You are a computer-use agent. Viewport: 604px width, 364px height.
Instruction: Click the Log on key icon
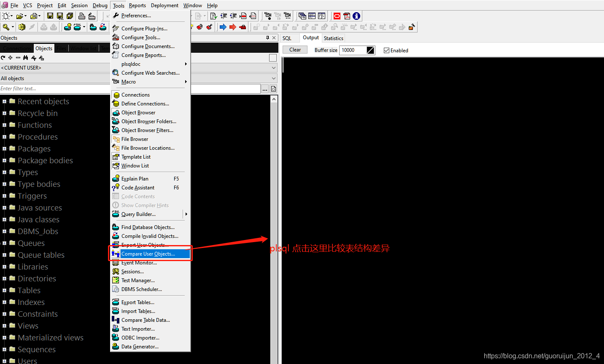pyautogui.click(x=6, y=27)
